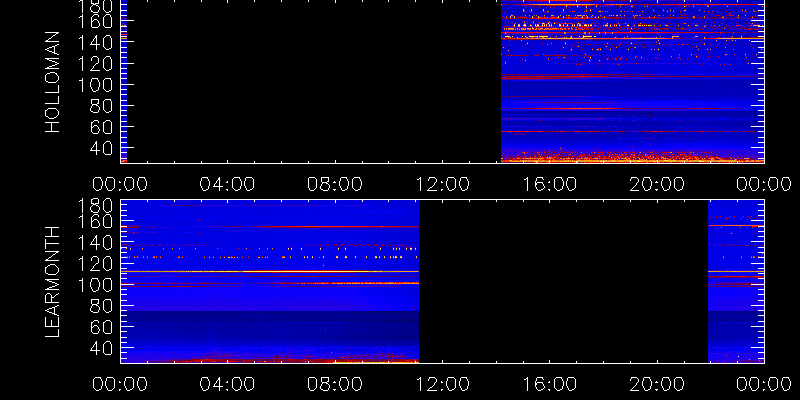Image resolution: width=800 pixels, height=400 pixels.
Task: Click 08:00 on the LEARMONTH time axis
Action: (x=335, y=384)
